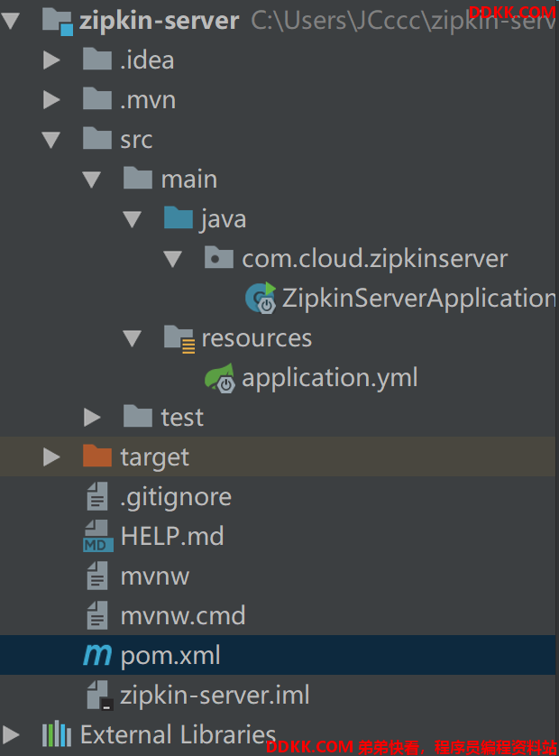The height and width of the screenshot is (756, 559).
Task: Select the main folder name
Action: point(189,179)
